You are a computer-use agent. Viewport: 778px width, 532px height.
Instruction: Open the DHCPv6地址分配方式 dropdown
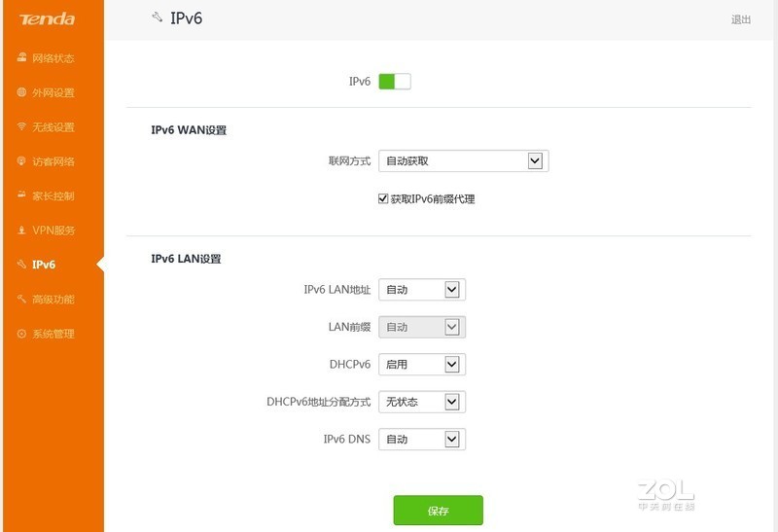click(x=422, y=402)
